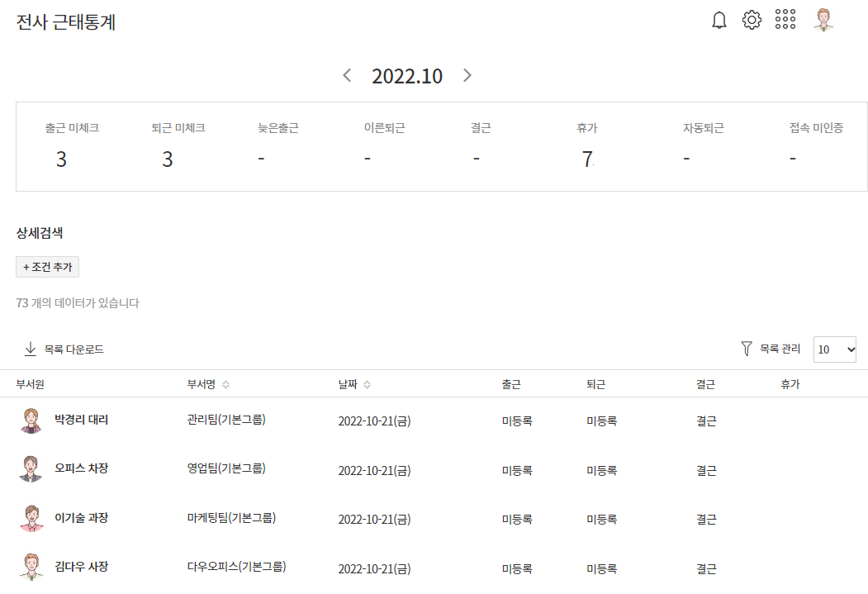Click 오피스 차장's profile avatar

31,469
